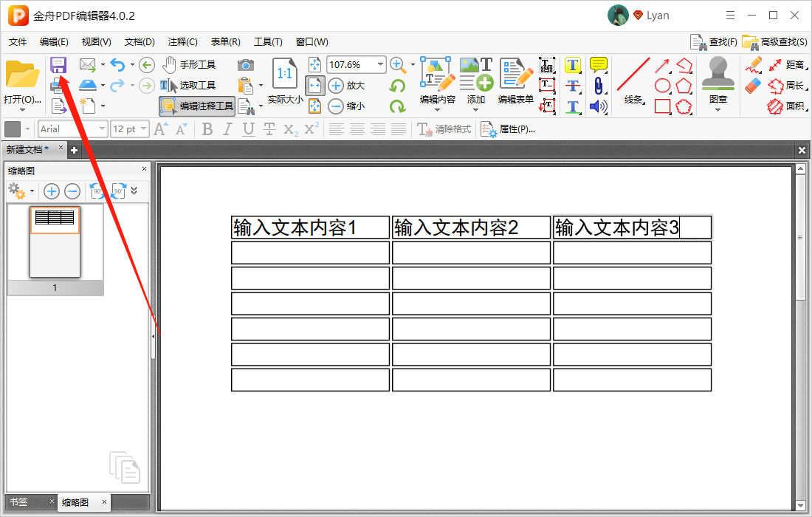Select the Cloud shape tool
This screenshot has height=517, width=812.
684,106
